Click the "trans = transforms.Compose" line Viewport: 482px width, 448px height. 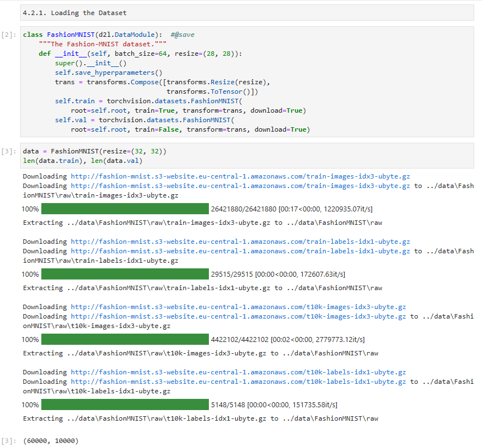pos(163,83)
